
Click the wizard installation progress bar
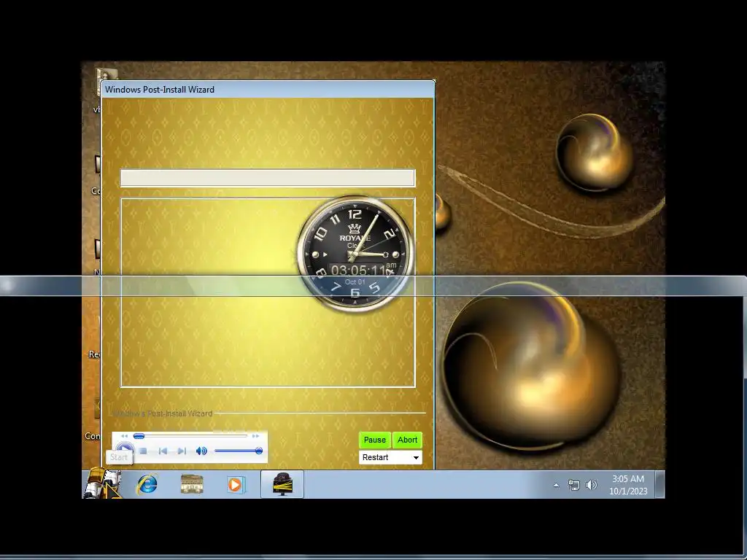coord(268,178)
